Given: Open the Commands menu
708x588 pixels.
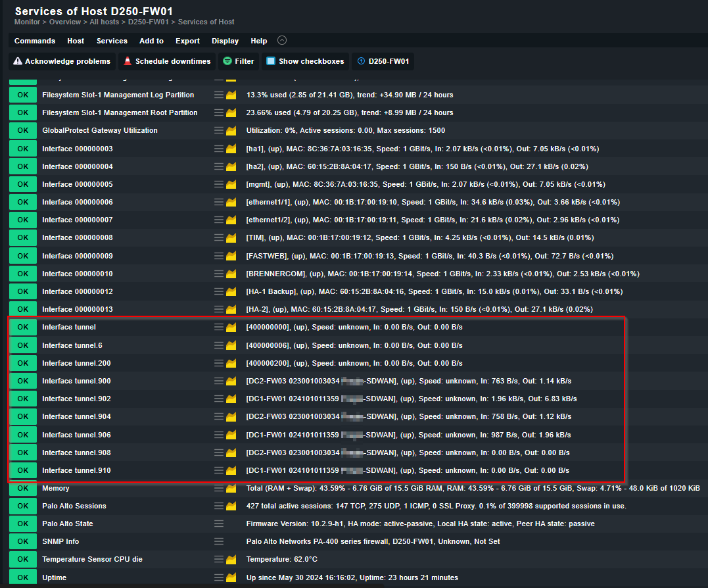Looking at the screenshot, I should point(35,41).
